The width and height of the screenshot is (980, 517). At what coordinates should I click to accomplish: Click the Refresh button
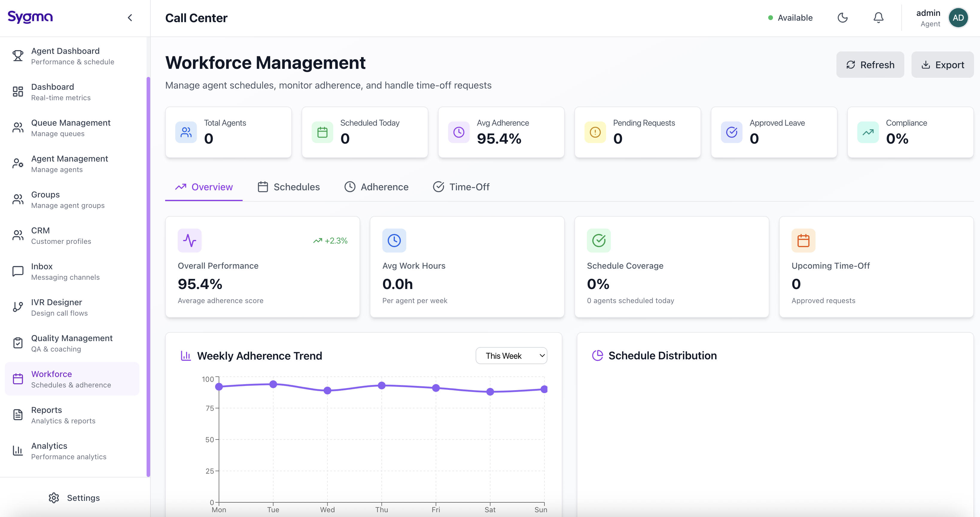pos(871,65)
